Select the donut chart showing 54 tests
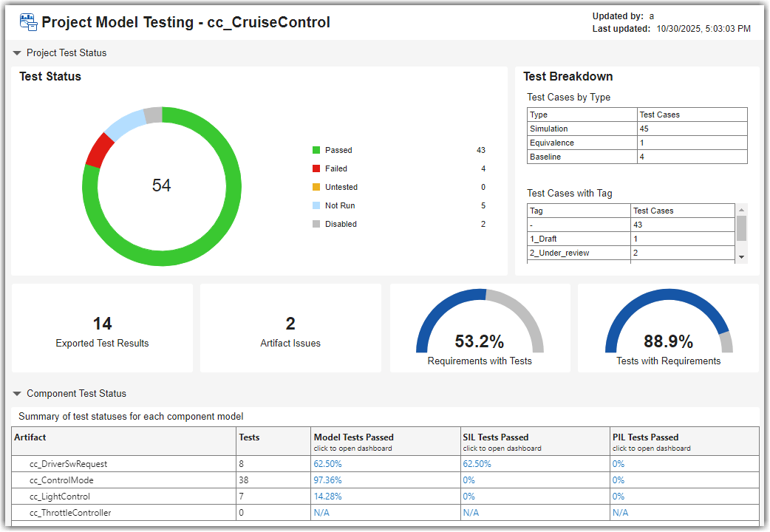This screenshot has height=532, width=770. pos(161,186)
